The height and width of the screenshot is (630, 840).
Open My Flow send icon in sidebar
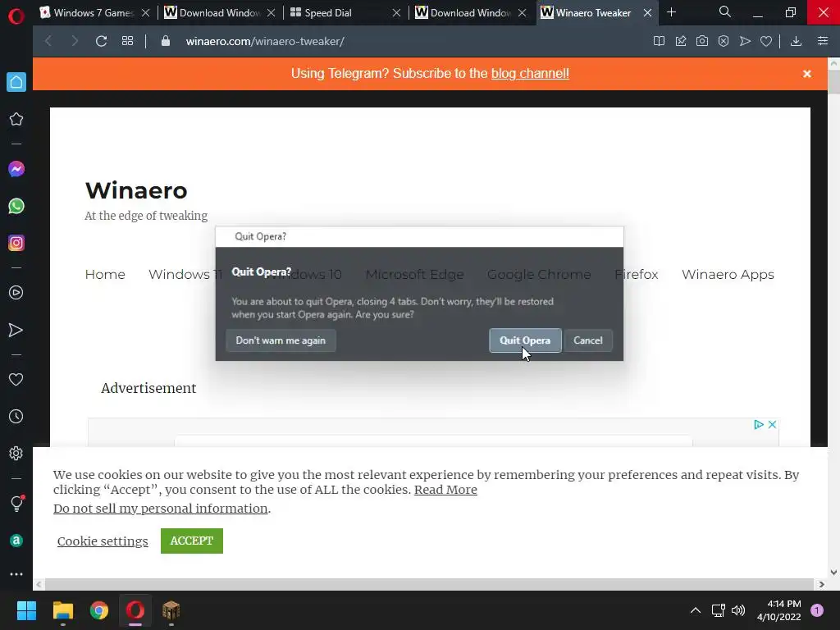pyautogui.click(x=16, y=330)
